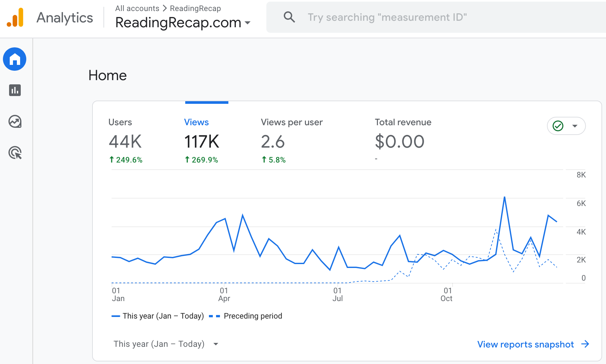Click the 249.6% users change
Screen dimensions: 606x364
tap(126, 160)
